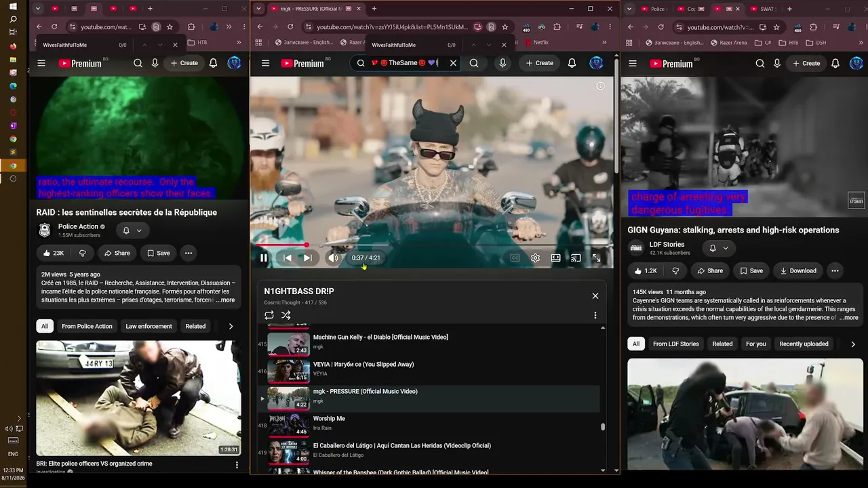Cast the middle video to a TV
Viewport: 868px width, 488px height.
576,258
